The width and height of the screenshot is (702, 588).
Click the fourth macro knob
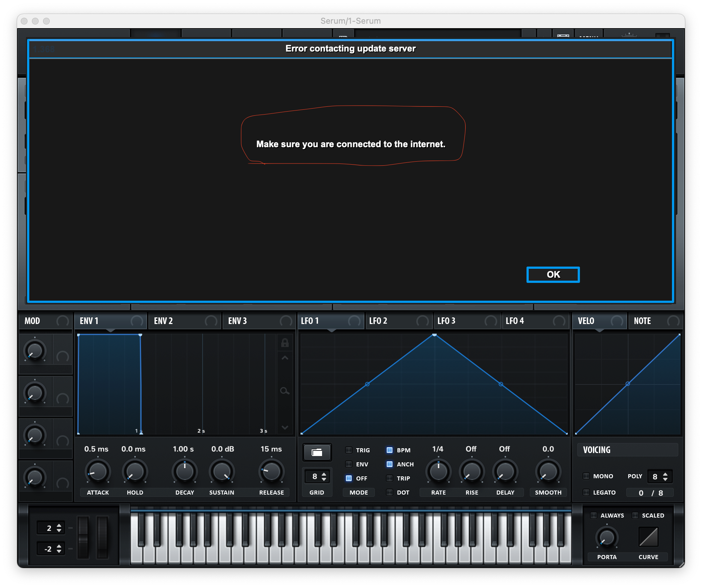tap(35, 477)
